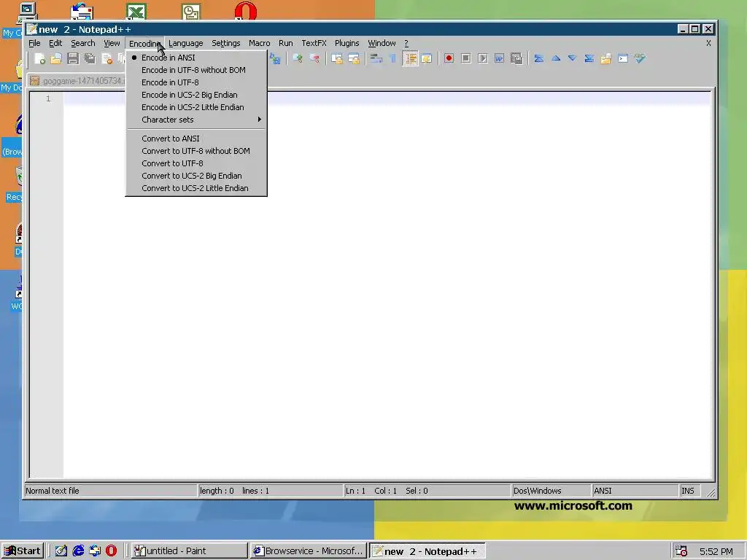Viewport: 747px width, 560px height.
Task: Open the File menu
Action: pyautogui.click(x=34, y=43)
